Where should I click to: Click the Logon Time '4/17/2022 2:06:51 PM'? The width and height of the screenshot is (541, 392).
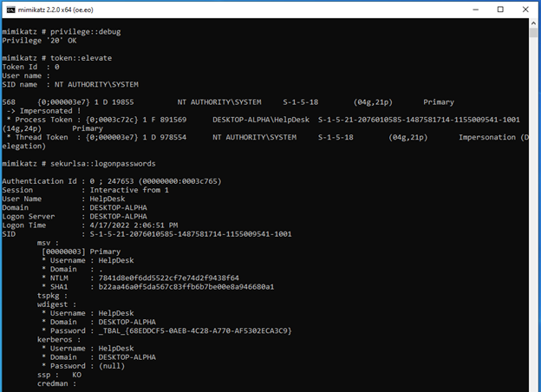click(134, 225)
